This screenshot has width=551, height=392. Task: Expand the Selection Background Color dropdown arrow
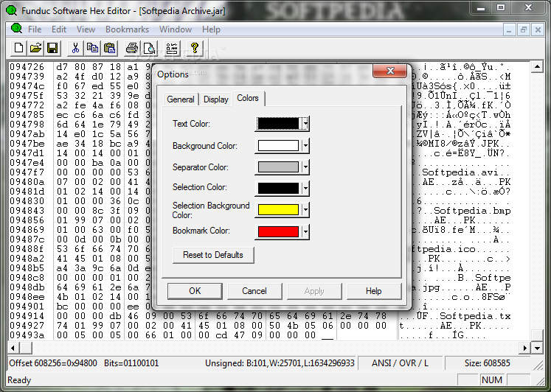point(305,209)
